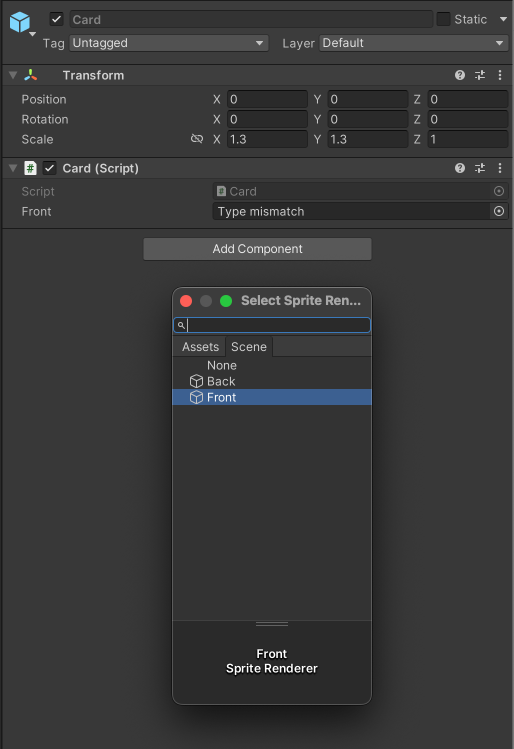This screenshot has width=514, height=749.
Task: Switch to the Assets tab in picker
Action: [200, 347]
